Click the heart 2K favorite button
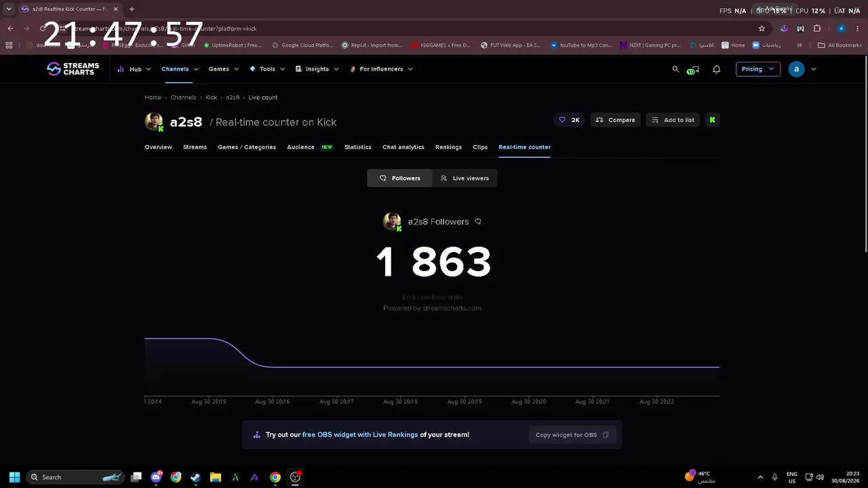 pyautogui.click(x=569, y=120)
